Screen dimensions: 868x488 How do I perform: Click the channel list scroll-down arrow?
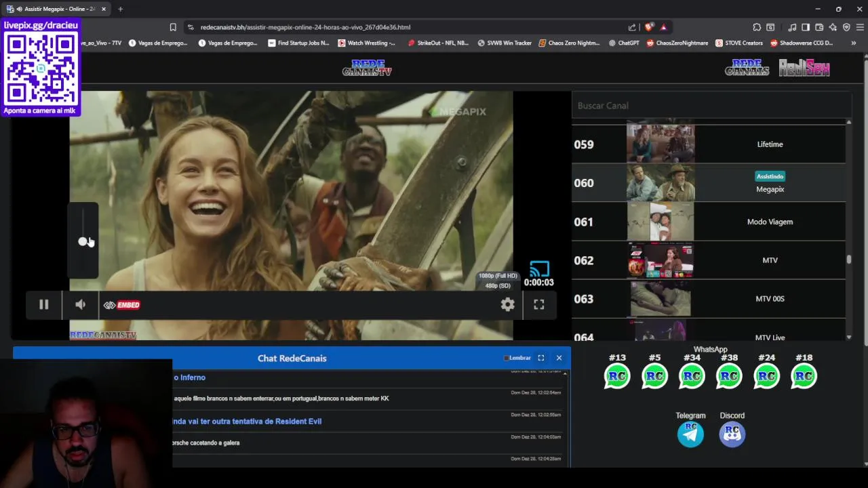(x=849, y=338)
